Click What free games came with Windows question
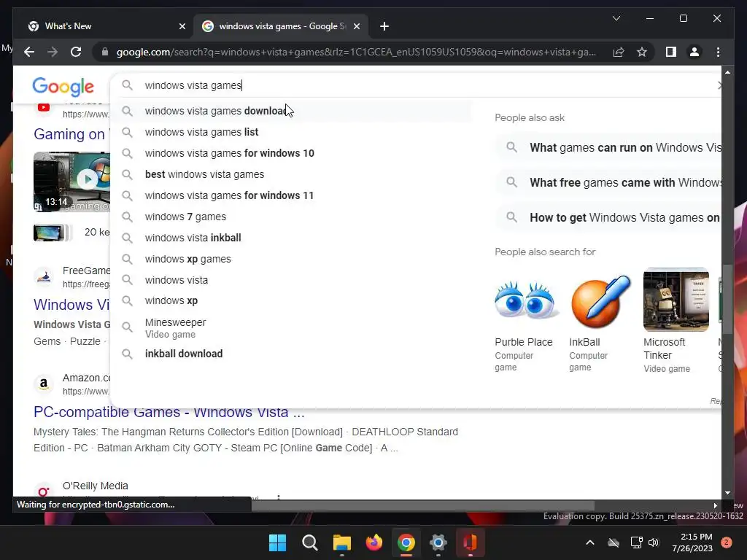This screenshot has height=560, width=747. 608,182
